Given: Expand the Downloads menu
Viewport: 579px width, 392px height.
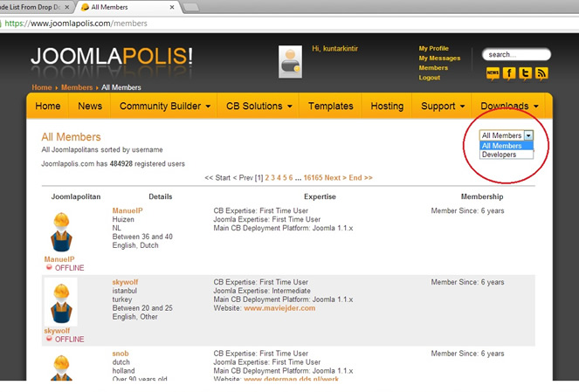Looking at the screenshot, I should pyautogui.click(x=509, y=107).
